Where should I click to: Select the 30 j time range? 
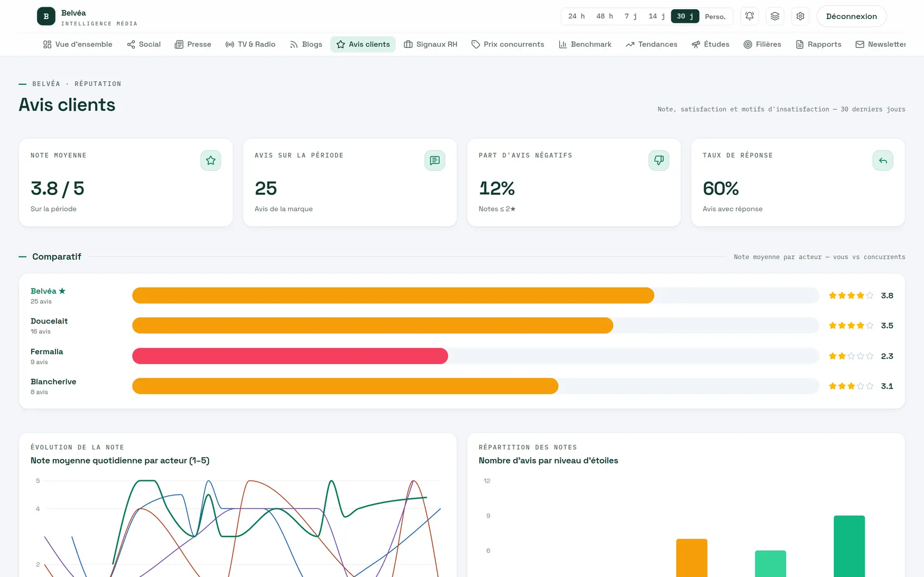point(685,16)
